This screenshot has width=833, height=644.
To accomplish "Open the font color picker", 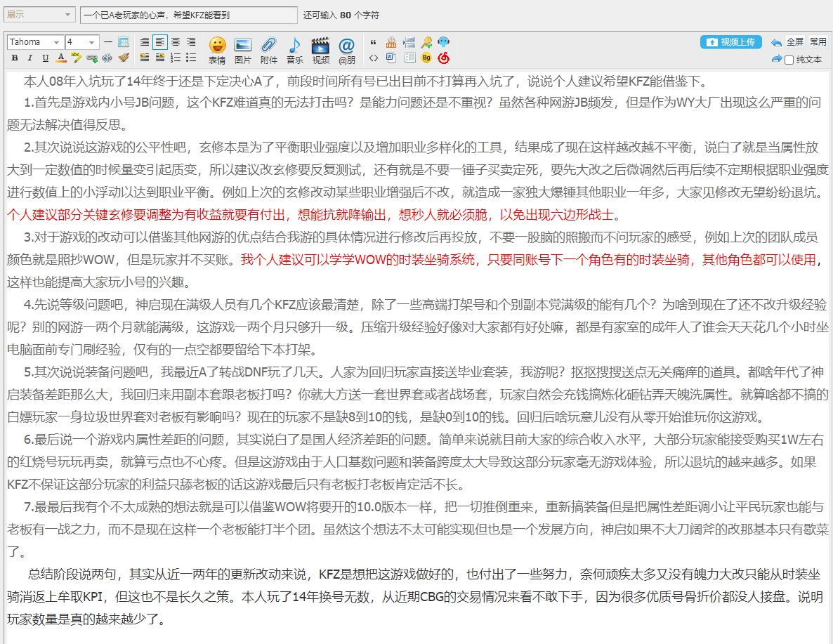I will tap(61, 58).
